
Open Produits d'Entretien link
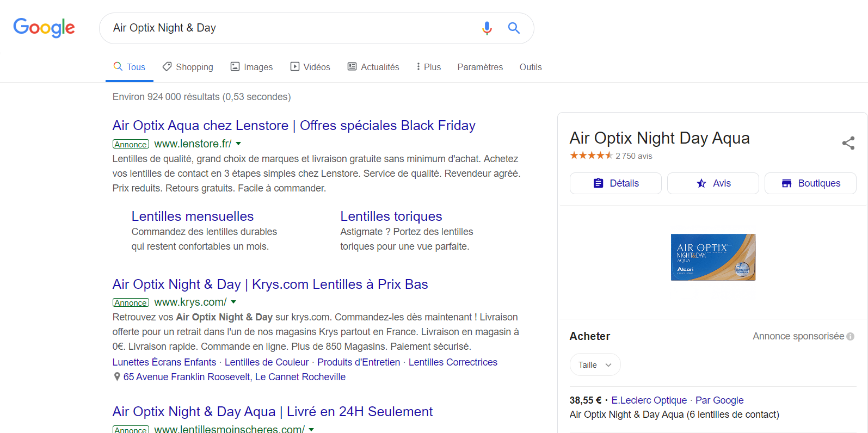(x=359, y=362)
